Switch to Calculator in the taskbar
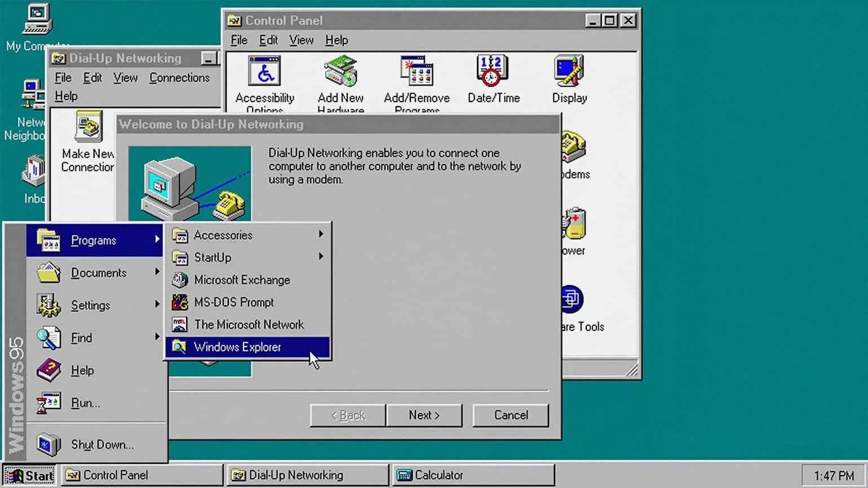The height and width of the screenshot is (488, 868). pyautogui.click(x=472, y=475)
